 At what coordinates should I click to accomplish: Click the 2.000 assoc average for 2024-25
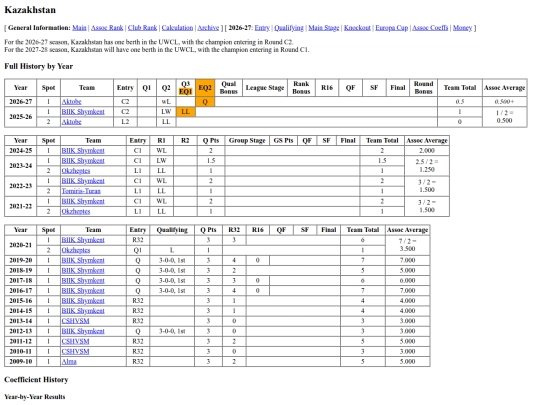pos(427,151)
